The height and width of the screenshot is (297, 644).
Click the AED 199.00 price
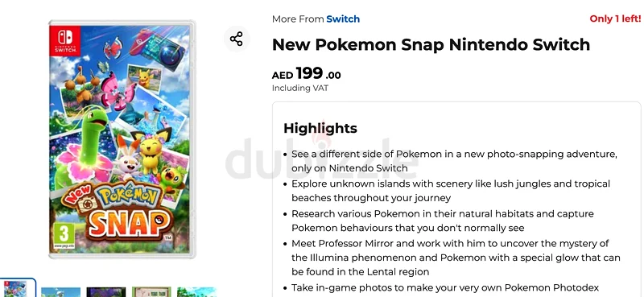[307, 74]
